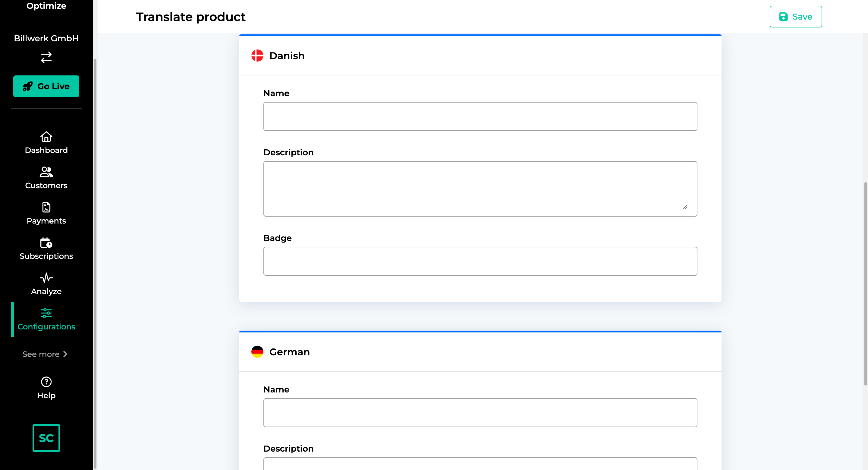Focus the Danish Name input field
Screen dimensions: 868x470
point(480,116)
